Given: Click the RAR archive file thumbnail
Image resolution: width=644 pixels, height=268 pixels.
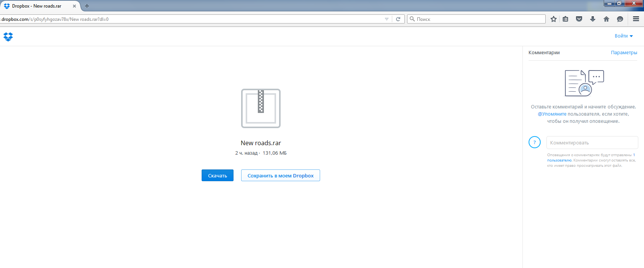Looking at the screenshot, I should (261, 108).
